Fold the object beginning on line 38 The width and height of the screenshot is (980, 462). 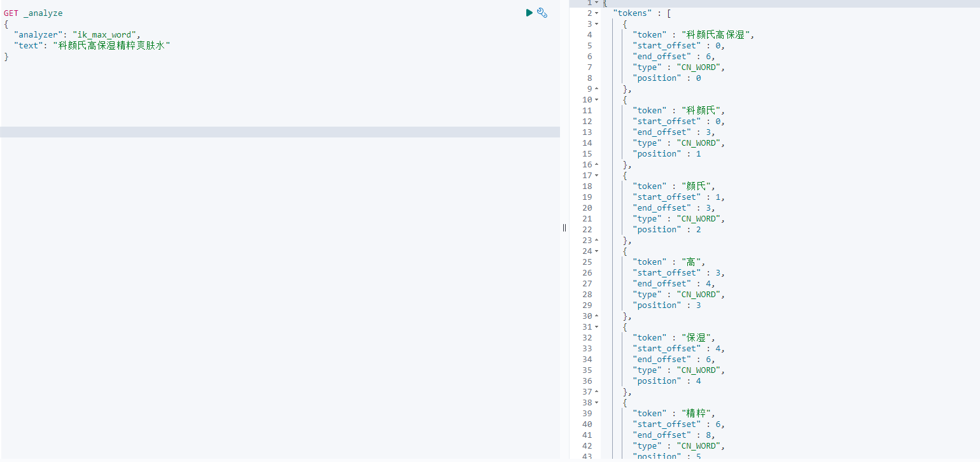[x=596, y=403]
